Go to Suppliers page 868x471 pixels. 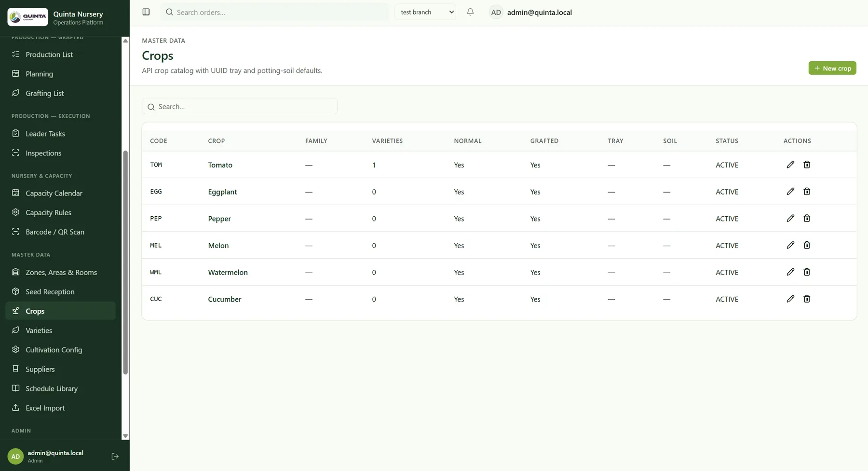tap(60, 369)
